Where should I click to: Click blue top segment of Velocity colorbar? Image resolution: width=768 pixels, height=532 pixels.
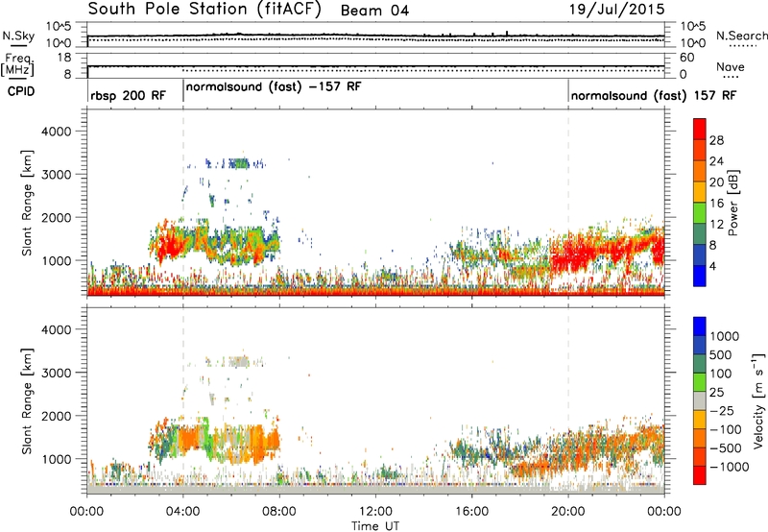700,326
